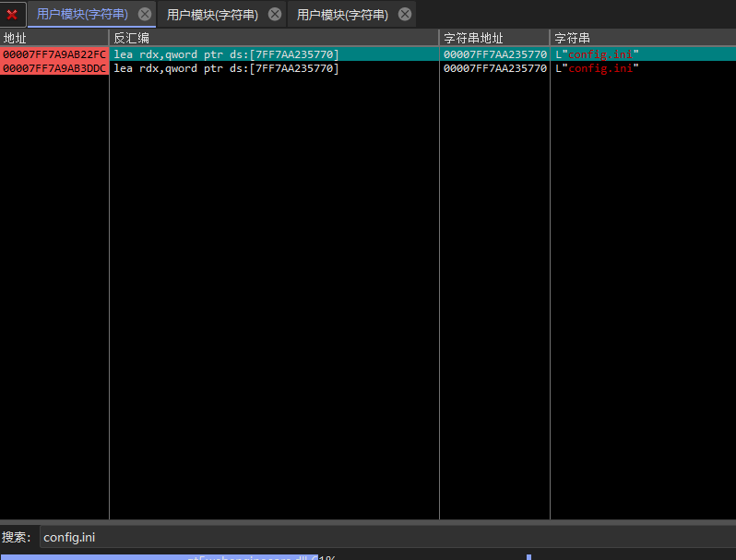
Task: Click the 字符串 column header
Action: (x=642, y=38)
